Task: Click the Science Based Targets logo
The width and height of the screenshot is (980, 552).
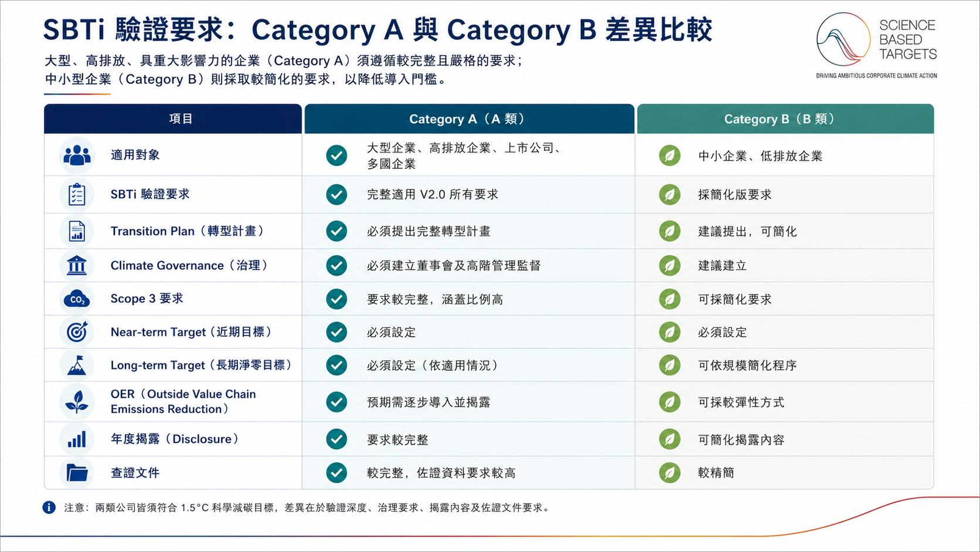Action: coord(877,46)
